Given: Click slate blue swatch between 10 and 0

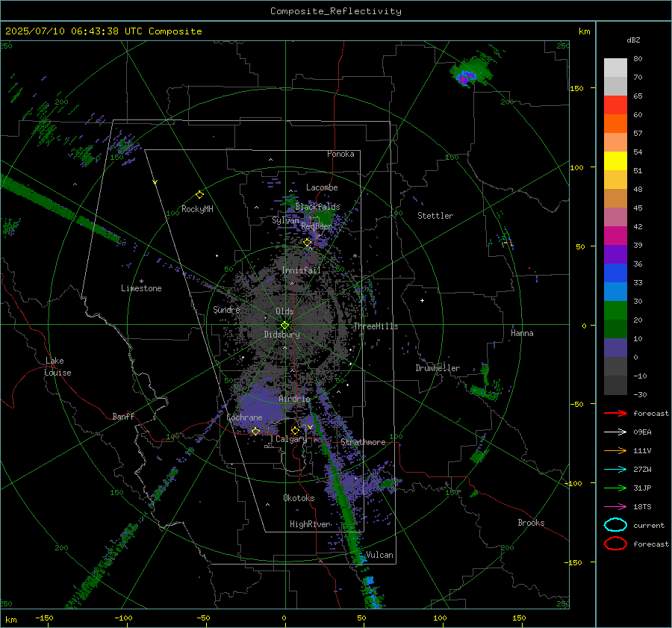Looking at the screenshot, I should click(x=615, y=348).
